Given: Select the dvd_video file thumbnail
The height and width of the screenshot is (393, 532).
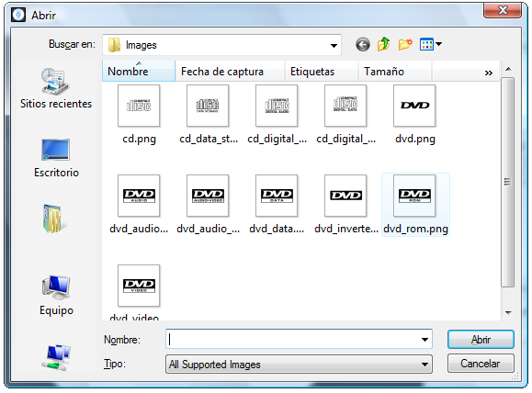Looking at the screenshot, I should click(x=139, y=286).
